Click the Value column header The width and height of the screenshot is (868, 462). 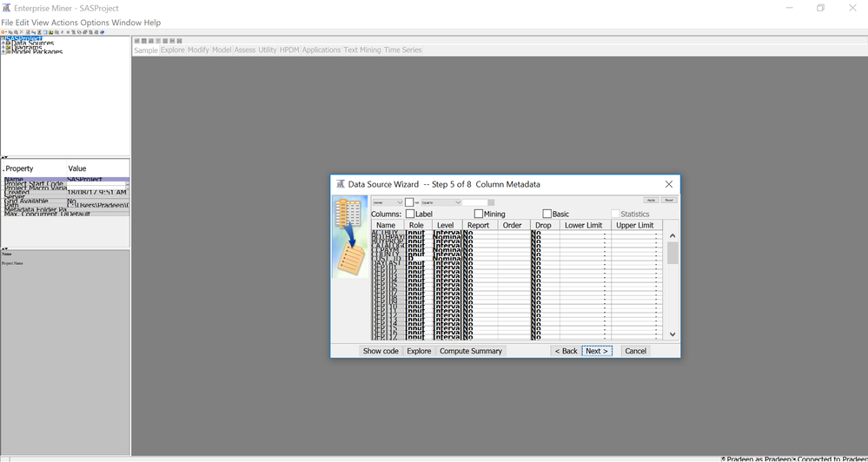(x=98, y=168)
